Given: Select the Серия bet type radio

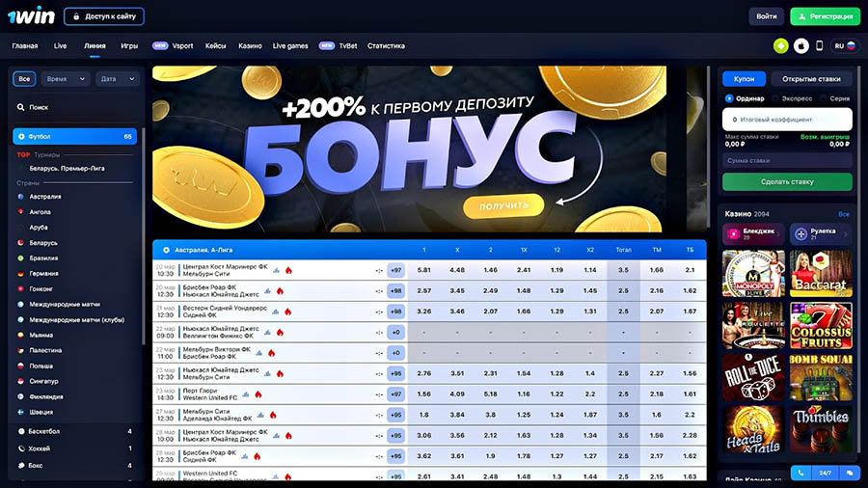Looking at the screenshot, I should click(x=824, y=98).
